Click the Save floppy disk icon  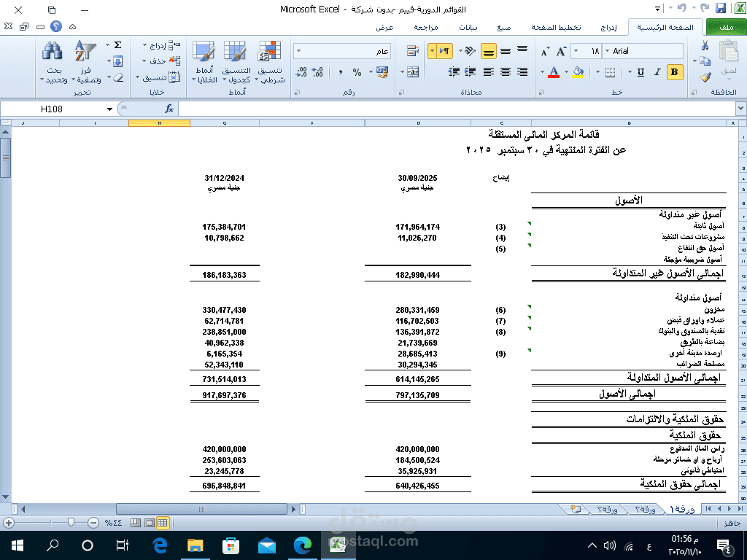[721, 8]
